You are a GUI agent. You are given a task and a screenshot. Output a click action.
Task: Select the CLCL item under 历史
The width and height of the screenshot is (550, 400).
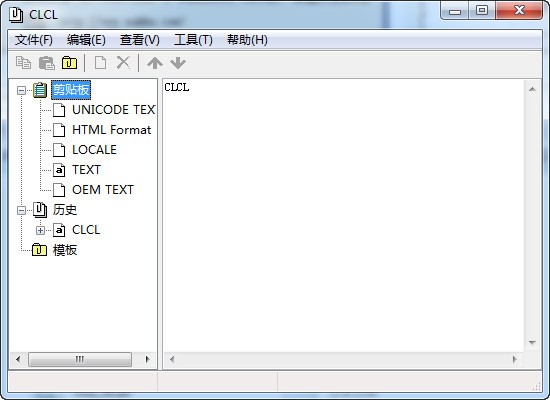click(x=86, y=230)
